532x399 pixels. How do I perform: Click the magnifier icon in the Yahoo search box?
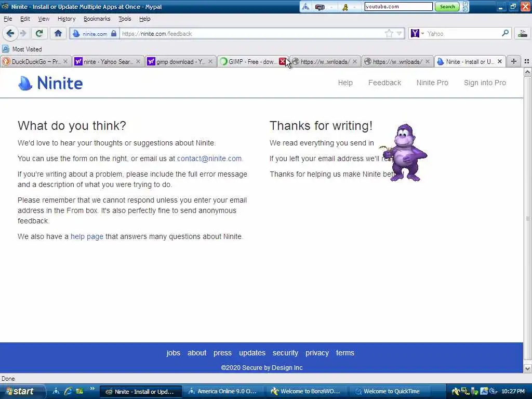[x=505, y=33]
